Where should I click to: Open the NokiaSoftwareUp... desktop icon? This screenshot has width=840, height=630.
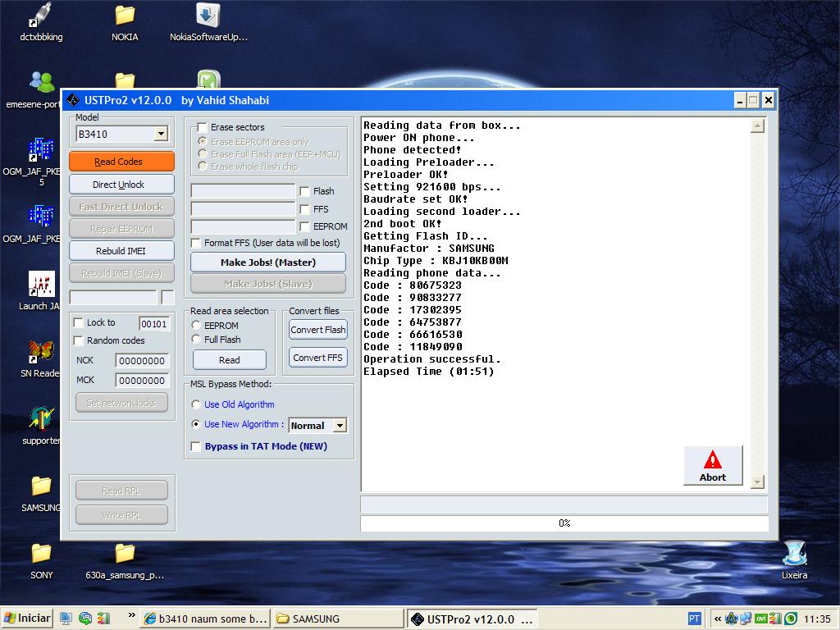[x=208, y=21]
